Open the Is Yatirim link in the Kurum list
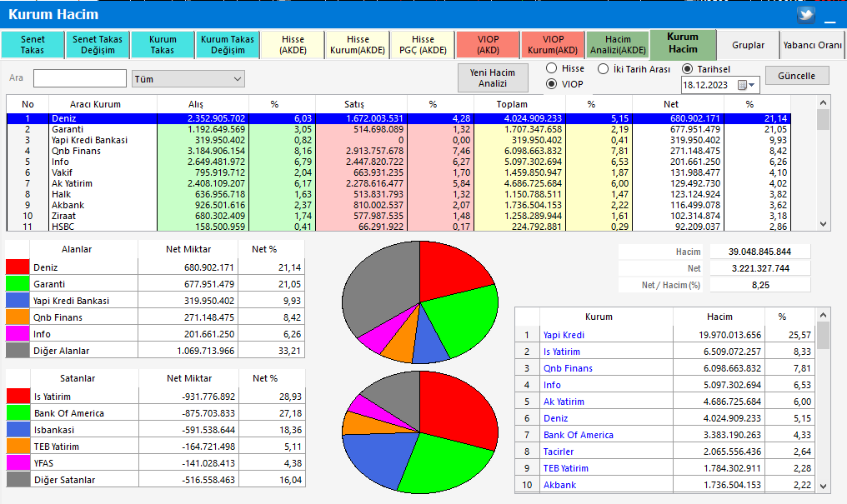Screen dimensions: 847x504 point(562,352)
